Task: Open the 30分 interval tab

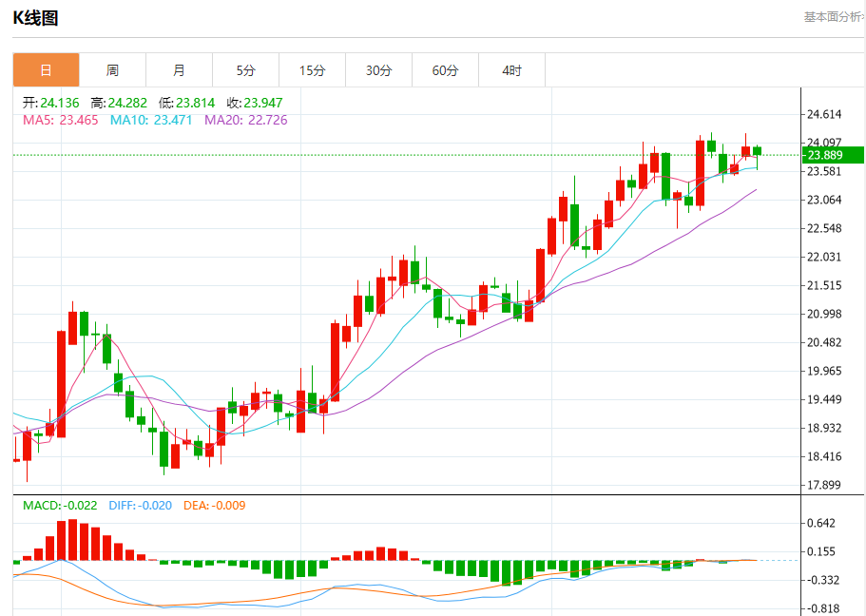Action: pyautogui.click(x=379, y=70)
